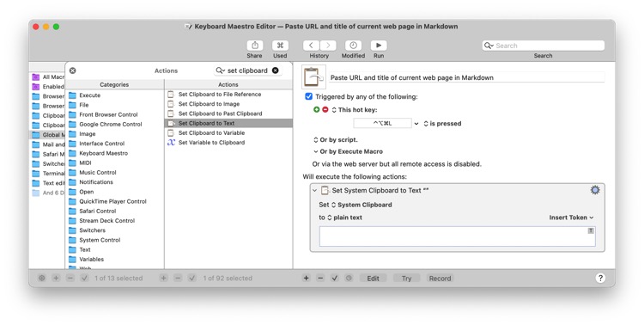Go back in History
Image resolution: width=644 pixels, height=325 pixels.
tap(312, 46)
